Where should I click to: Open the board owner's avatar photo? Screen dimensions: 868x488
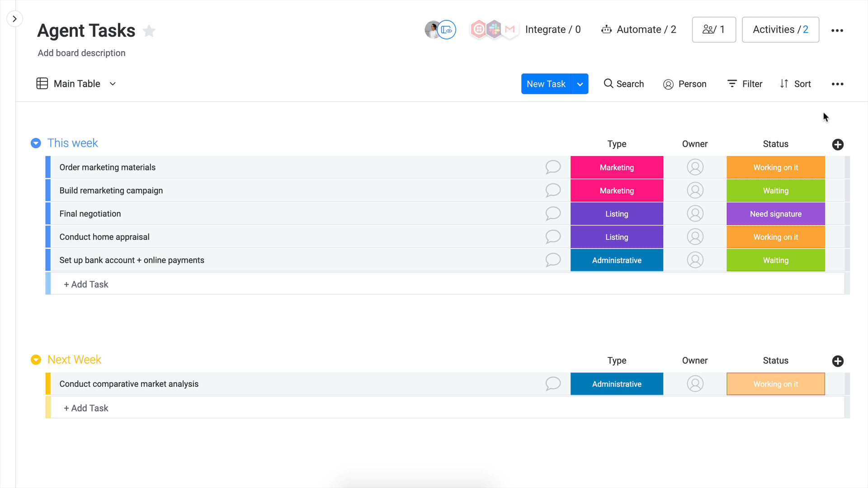(x=432, y=30)
